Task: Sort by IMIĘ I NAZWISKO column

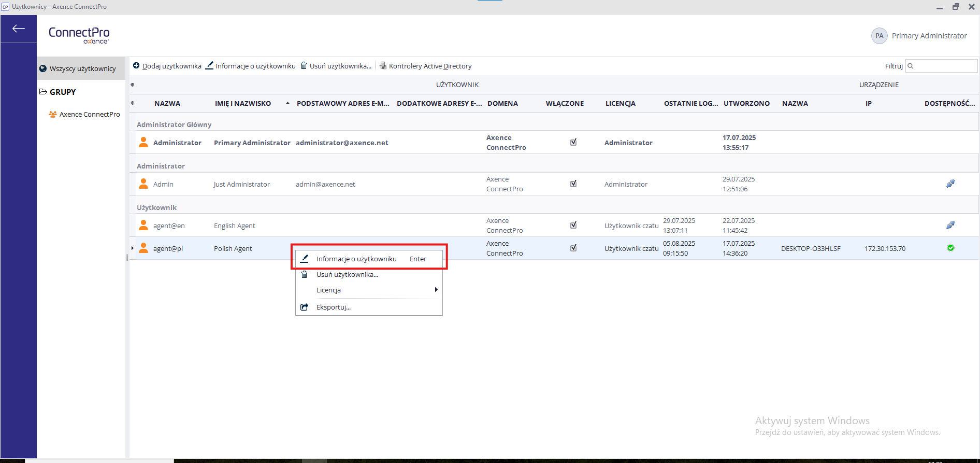Action: coord(243,103)
